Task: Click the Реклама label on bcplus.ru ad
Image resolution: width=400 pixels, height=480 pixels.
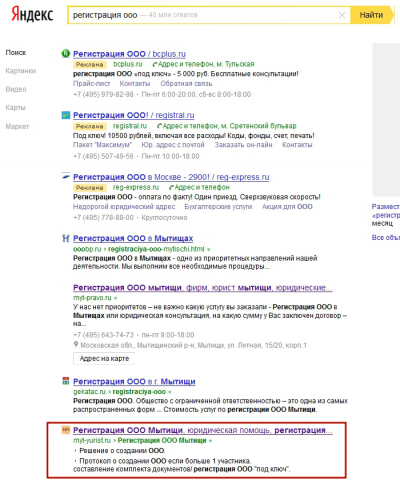Action: coord(90,64)
